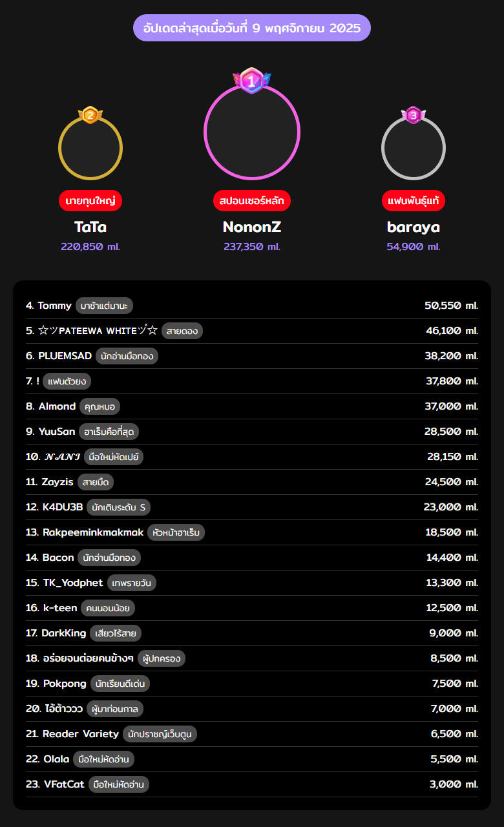The image size is (504, 827).
Task: Click the สายดอง tag beside PATEEWA WHITE
Action: tap(182, 331)
